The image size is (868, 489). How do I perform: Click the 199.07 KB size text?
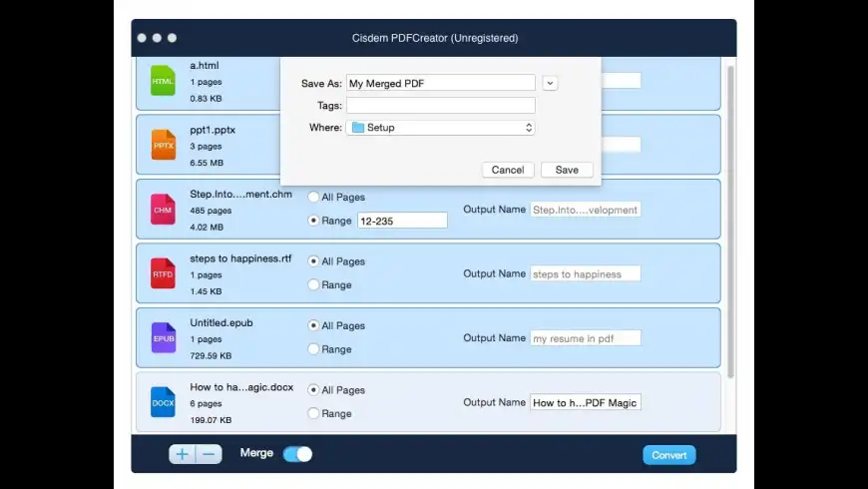pos(211,420)
